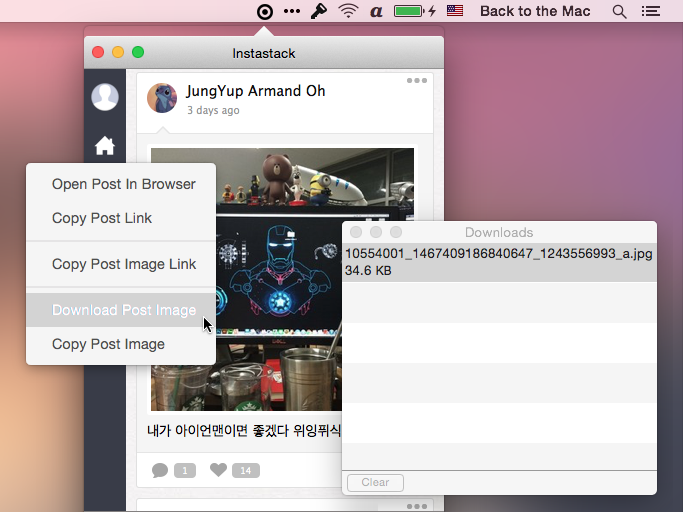
Task: Open the Iron Man desk post image
Action: 282,279
